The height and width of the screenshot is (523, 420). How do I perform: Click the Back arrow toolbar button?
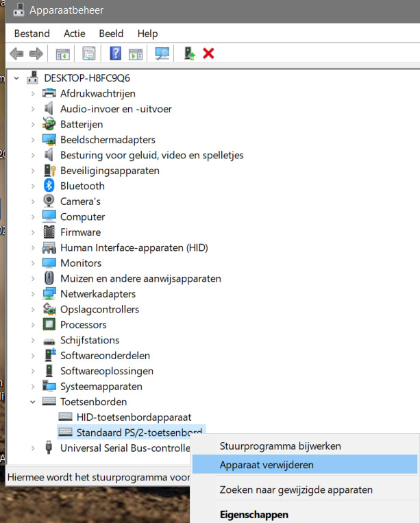pos(16,53)
